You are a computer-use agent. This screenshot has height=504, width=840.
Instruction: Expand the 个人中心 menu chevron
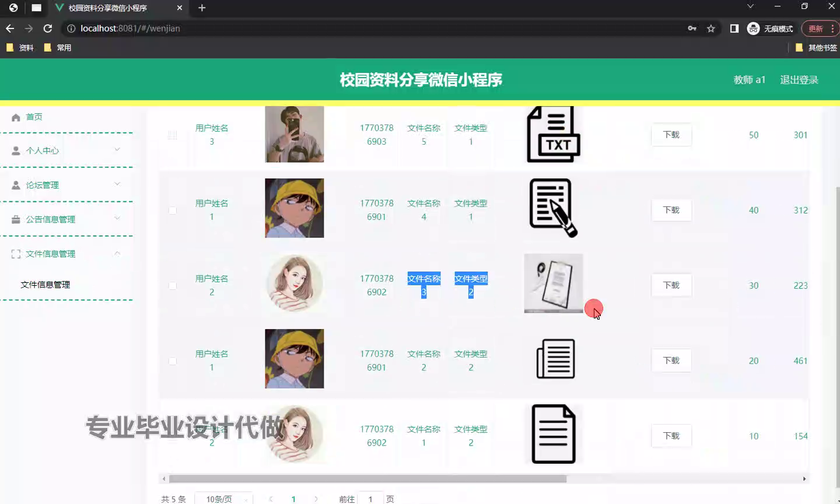(117, 150)
